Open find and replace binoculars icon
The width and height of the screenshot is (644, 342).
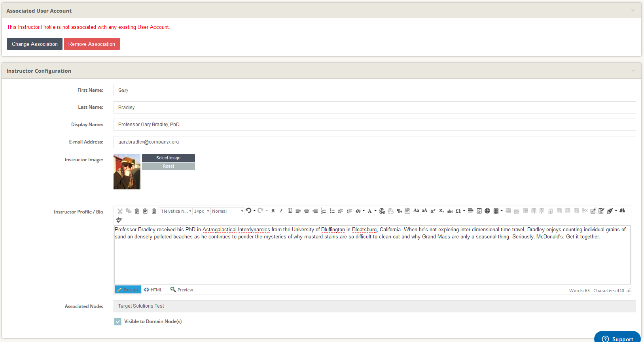622,211
